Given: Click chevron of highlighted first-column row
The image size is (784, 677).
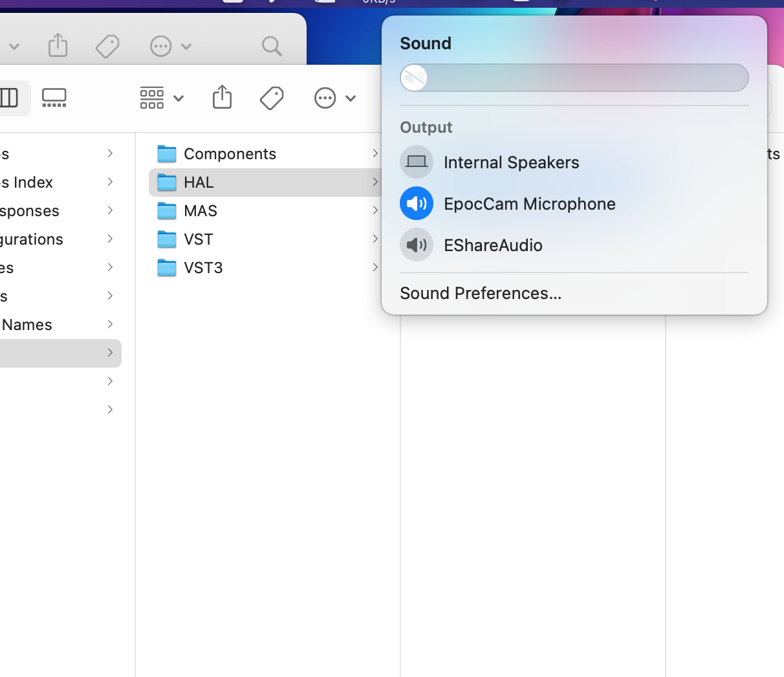Looking at the screenshot, I should (111, 353).
